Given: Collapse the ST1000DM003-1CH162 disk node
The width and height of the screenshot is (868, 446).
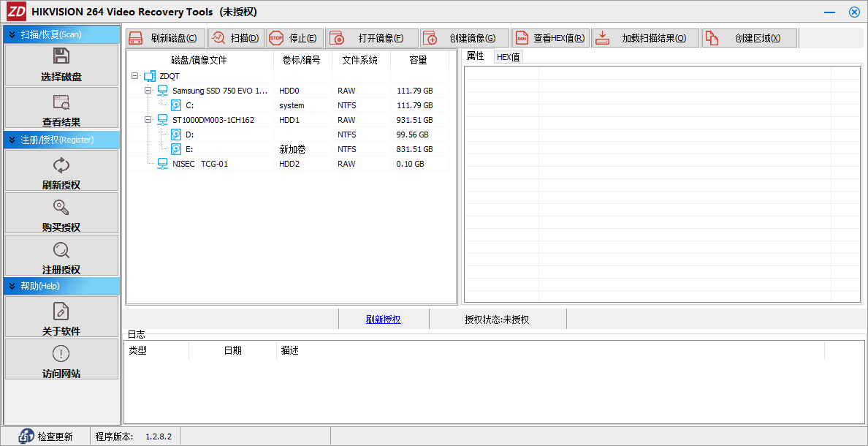Looking at the screenshot, I should coord(148,119).
